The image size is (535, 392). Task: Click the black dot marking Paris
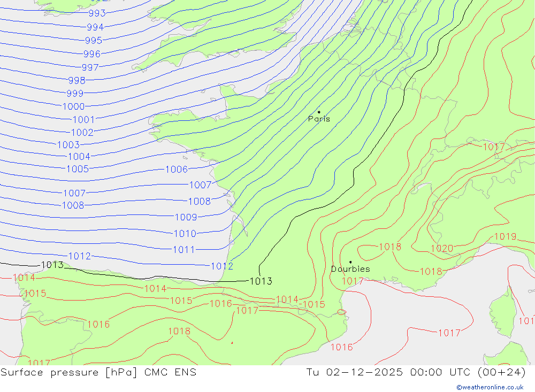click(319, 112)
